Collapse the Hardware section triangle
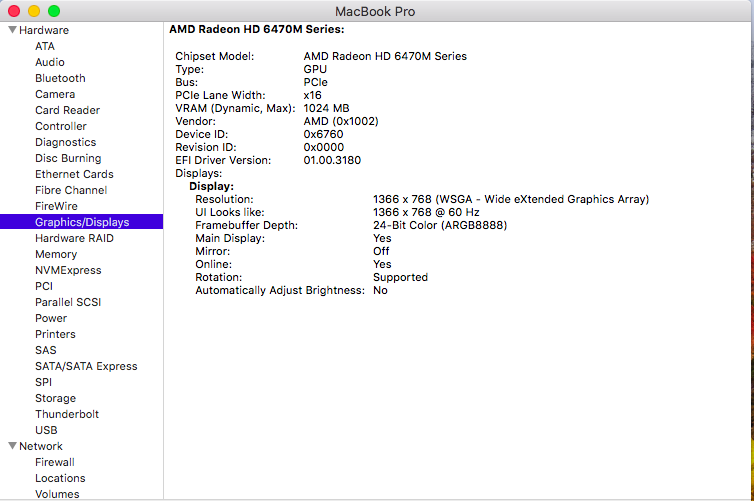This screenshot has height=501, width=754. [13, 30]
